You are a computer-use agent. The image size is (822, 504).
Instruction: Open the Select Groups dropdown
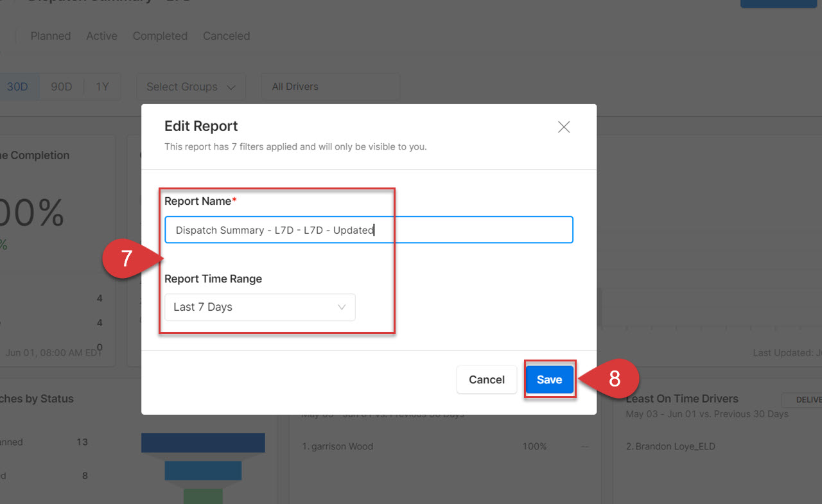(191, 87)
